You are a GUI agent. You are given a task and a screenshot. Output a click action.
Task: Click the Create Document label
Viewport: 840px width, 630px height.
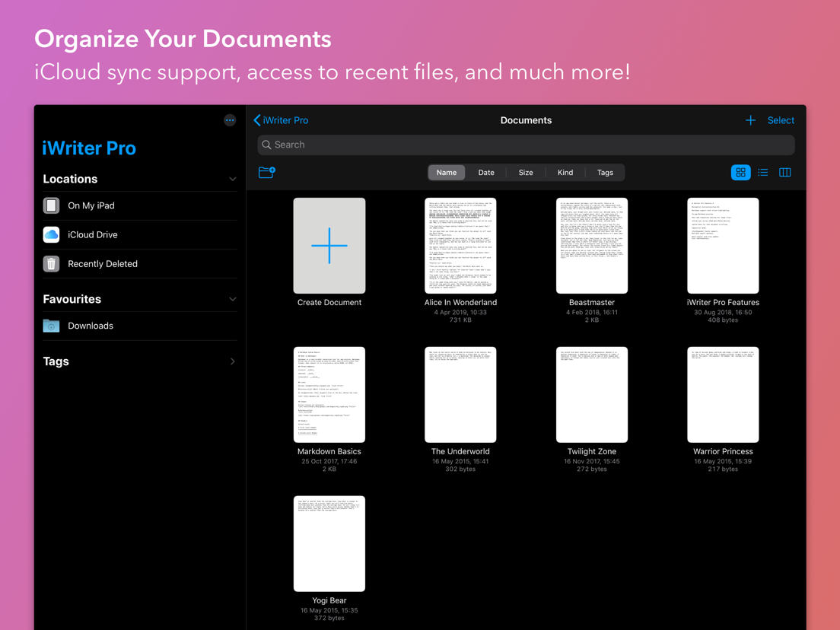[329, 303]
